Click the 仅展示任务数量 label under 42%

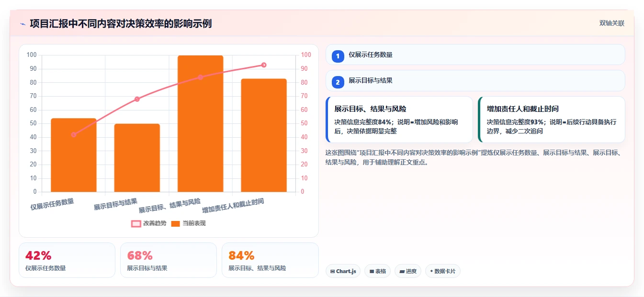pyautogui.click(x=45, y=268)
